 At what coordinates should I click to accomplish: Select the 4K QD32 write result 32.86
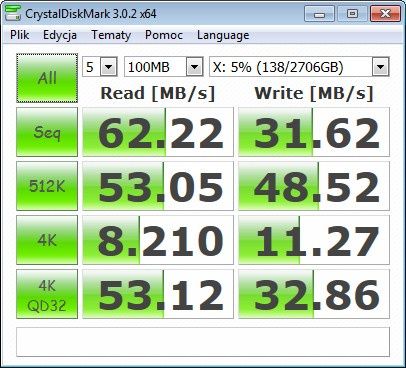click(314, 294)
